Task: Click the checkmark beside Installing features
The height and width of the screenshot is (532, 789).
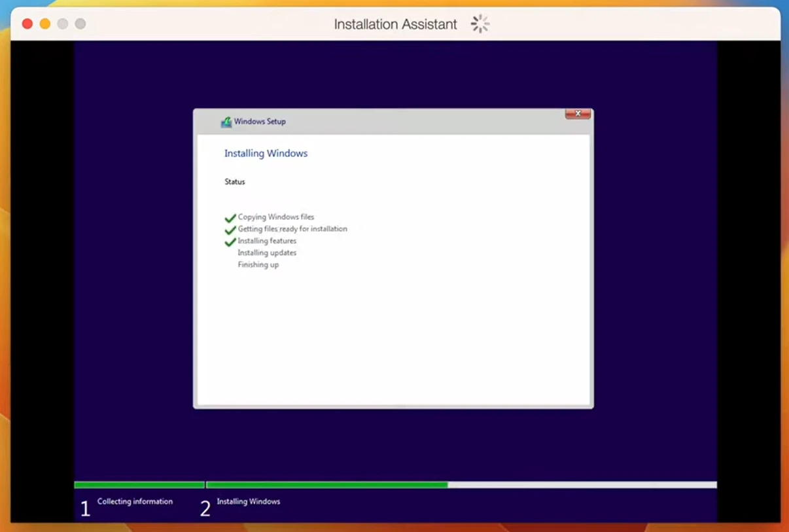Action: point(230,241)
